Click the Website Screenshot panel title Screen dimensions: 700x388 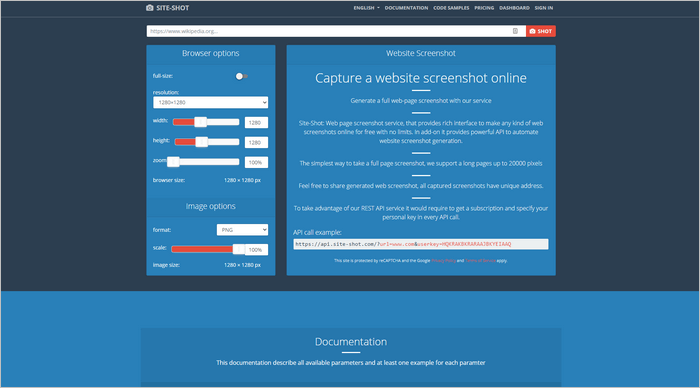tap(421, 53)
